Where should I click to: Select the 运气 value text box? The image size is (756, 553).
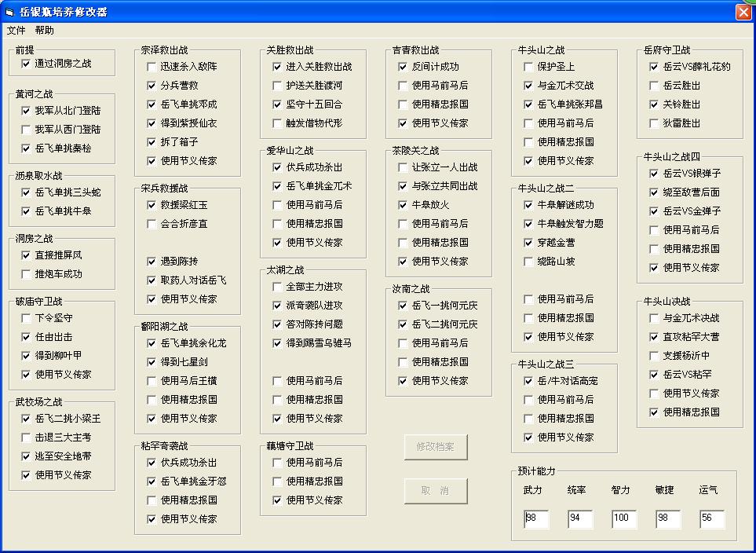pos(712,518)
